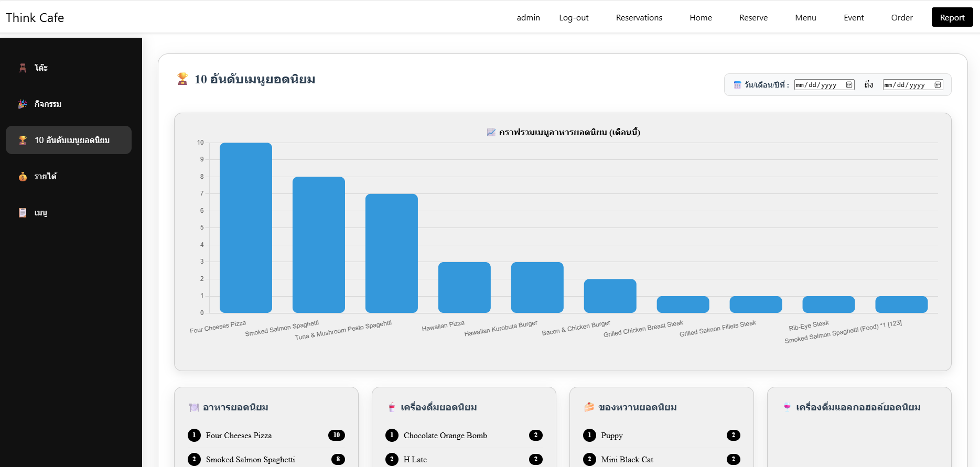Click the Mini Black Cat list entry

coord(662,459)
